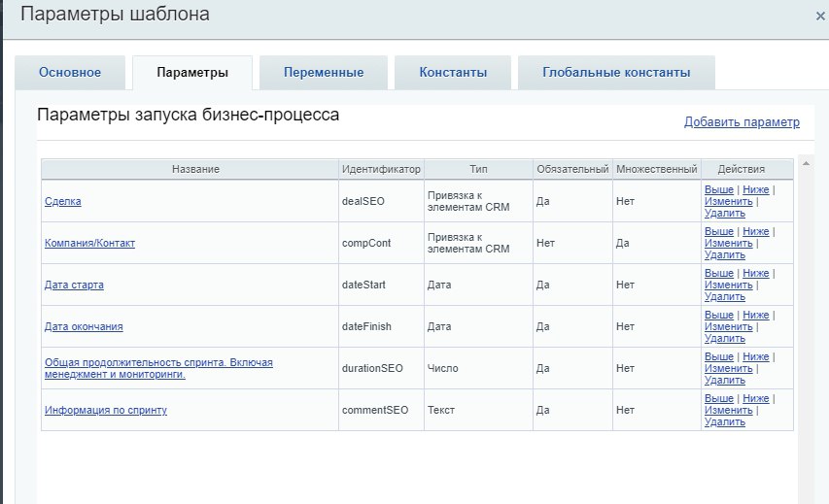Open the Компания/Контакт parameter link
829x504 pixels.
click(89, 243)
